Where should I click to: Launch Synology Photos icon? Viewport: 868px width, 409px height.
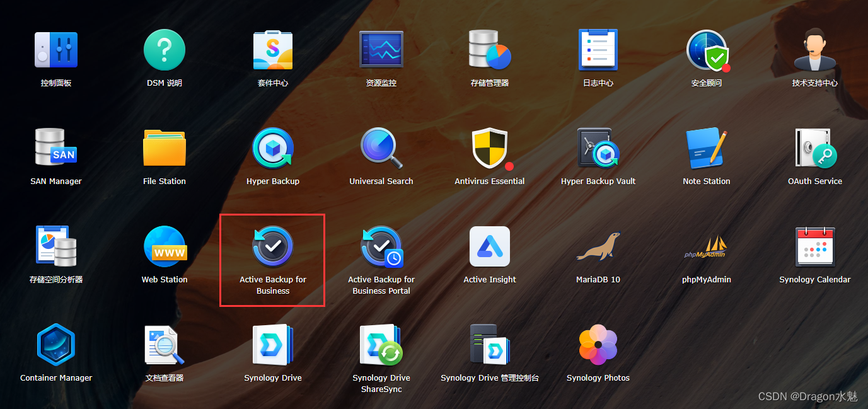pyautogui.click(x=598, y=345)
